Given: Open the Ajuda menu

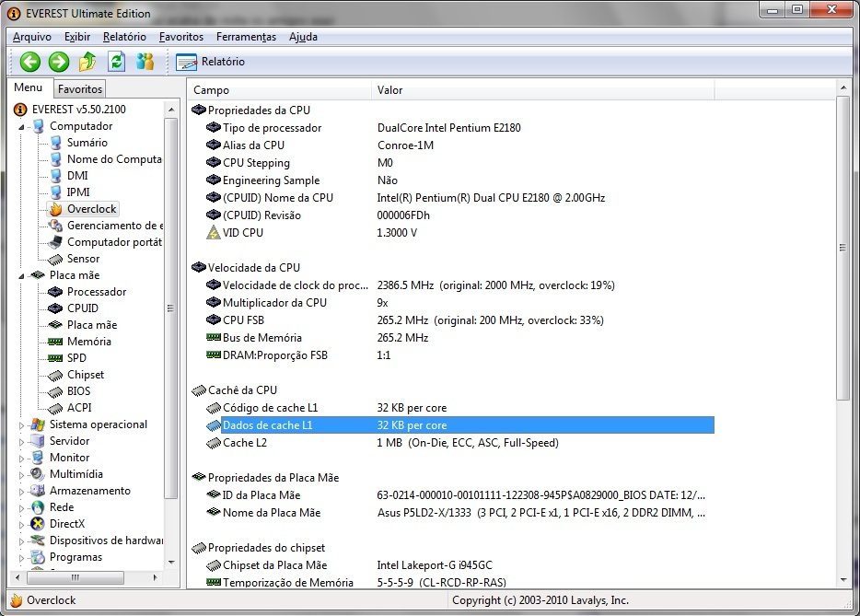Looking at the screenshot, I should [303, 37].
